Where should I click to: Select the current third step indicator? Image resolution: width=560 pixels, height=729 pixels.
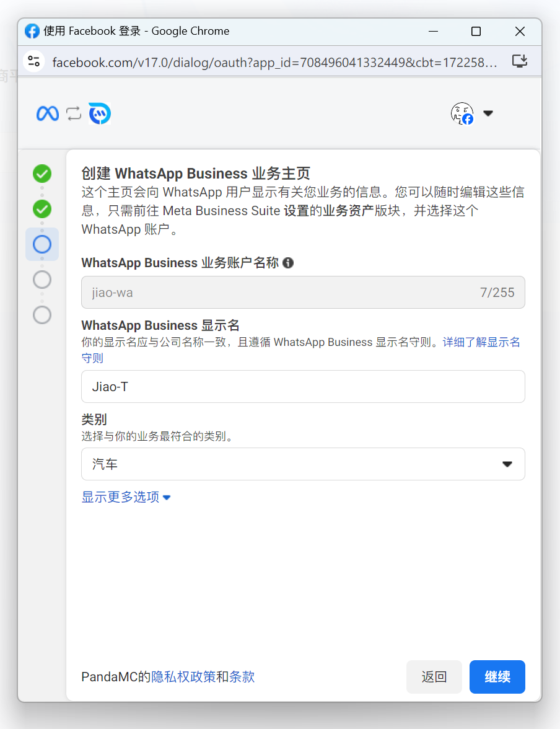pos(42,244)
